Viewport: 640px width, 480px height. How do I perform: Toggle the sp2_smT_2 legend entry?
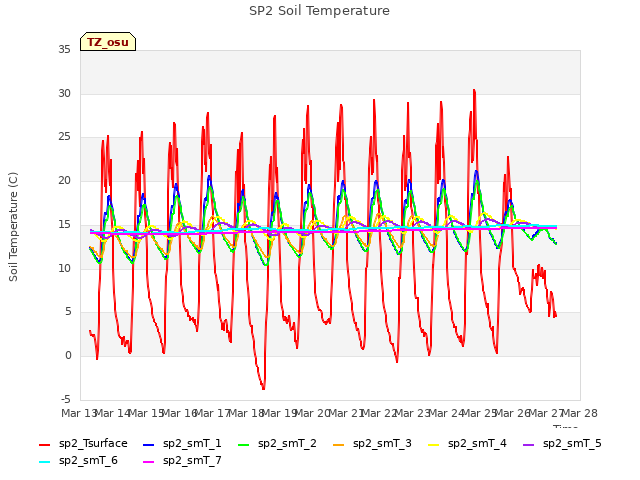[277, 444]
